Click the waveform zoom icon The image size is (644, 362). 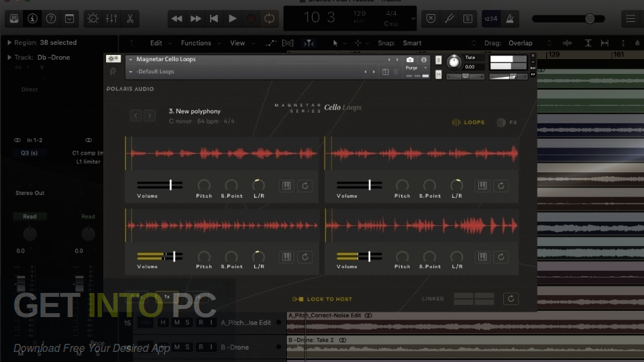(568, 43)
